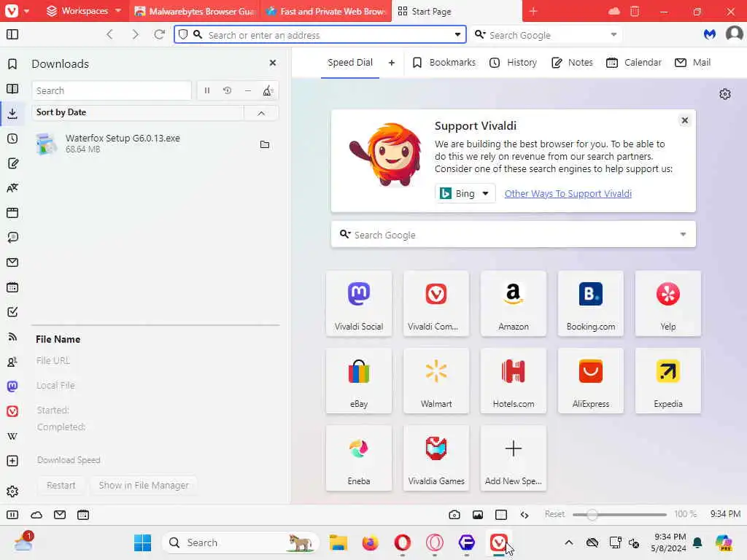Open the Notes panel icon in sidebar
This screenshot has height=560, width=747.
tap(12, 163)
